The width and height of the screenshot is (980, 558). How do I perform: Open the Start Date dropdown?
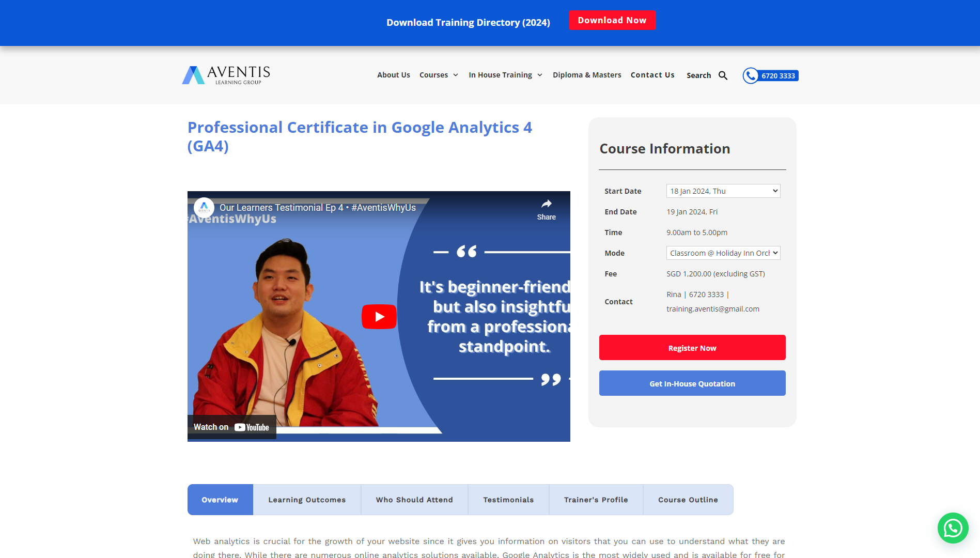pos(723,191)
